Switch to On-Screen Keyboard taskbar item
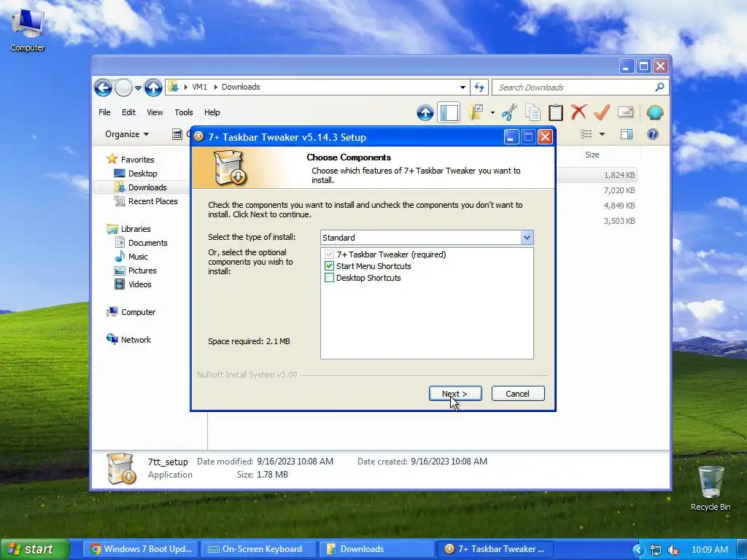 coord(259,549)
